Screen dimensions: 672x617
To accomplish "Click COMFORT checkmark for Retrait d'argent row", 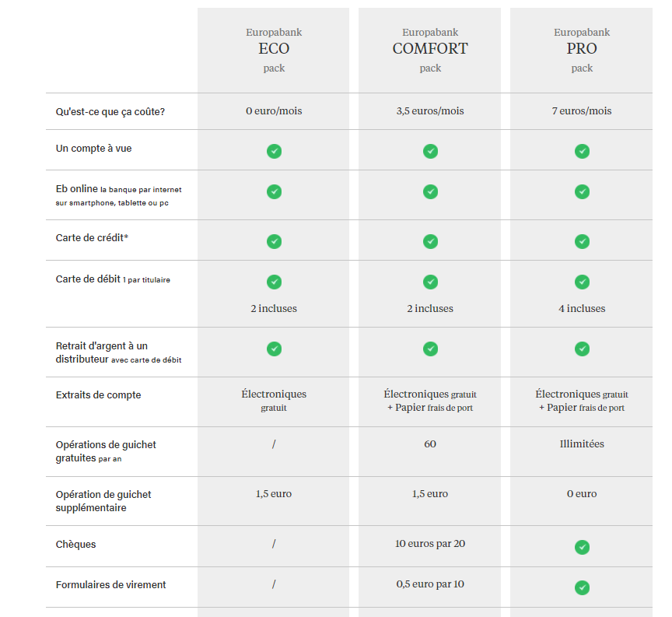I will [x=430, y=349].
